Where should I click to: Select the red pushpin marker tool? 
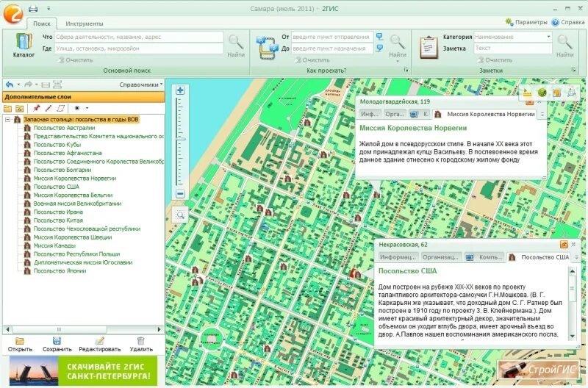point(36,108)
